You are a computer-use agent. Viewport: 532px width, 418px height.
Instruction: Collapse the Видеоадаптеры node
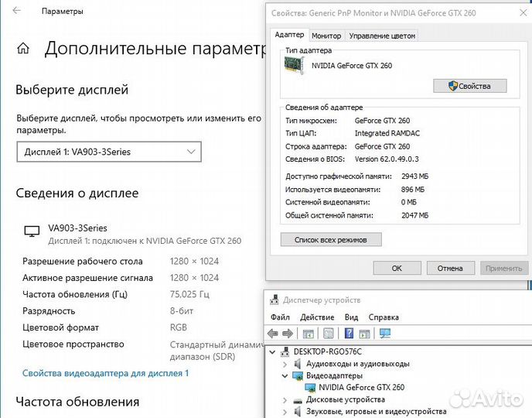[x=285, y=376]
